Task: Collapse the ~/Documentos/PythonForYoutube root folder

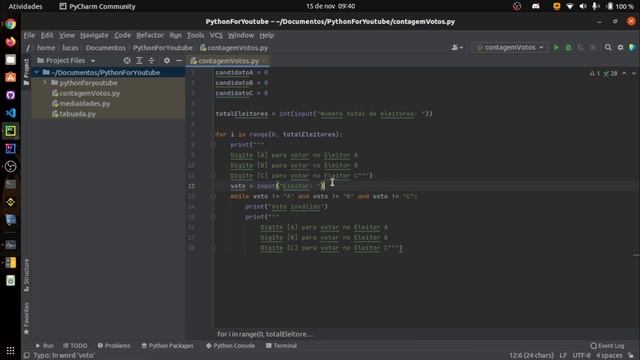Action: pyautogui.click(x=37, y=72)
